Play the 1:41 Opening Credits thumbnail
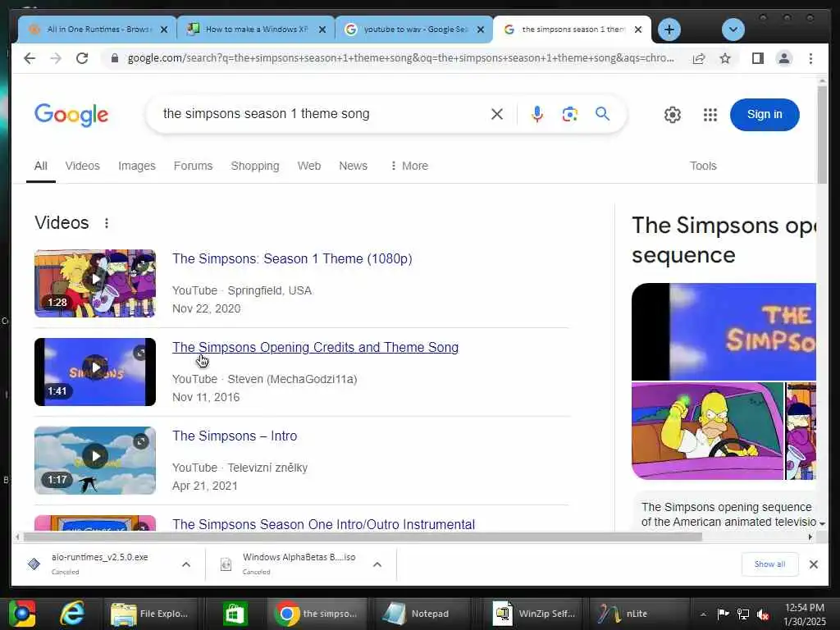This screenshot has width=840, height=630. (95, 372)
